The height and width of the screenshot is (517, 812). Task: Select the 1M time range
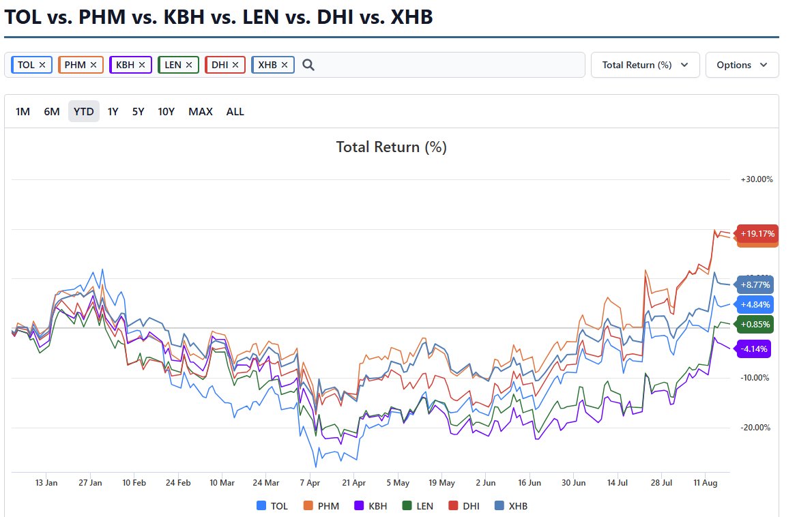click(23, 112)
